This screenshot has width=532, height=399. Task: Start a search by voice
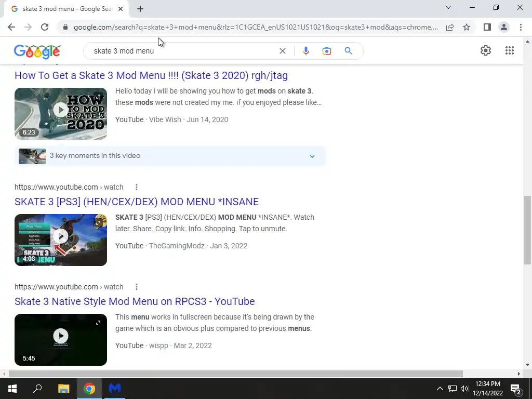pos(305,51)
